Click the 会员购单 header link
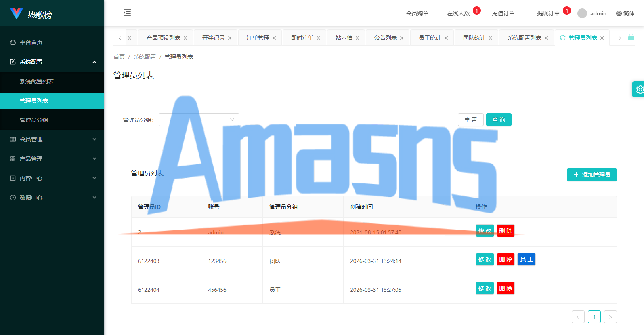 tap(417, 13)
